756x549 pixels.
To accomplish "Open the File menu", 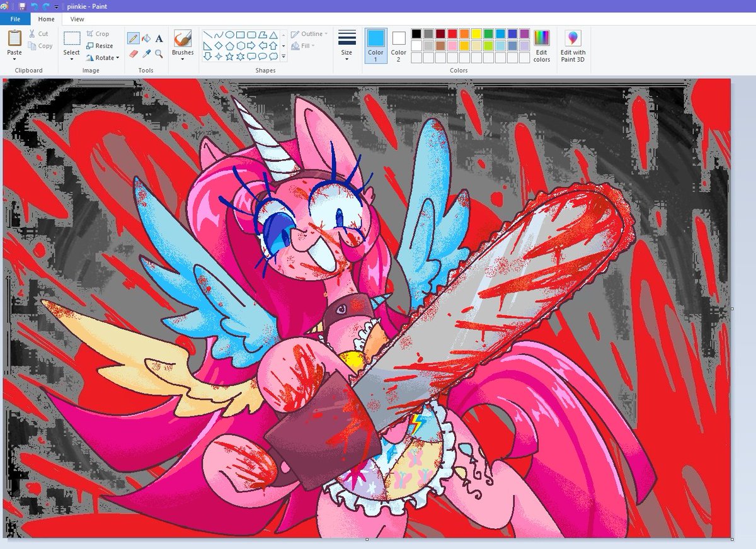I will 14,19.
